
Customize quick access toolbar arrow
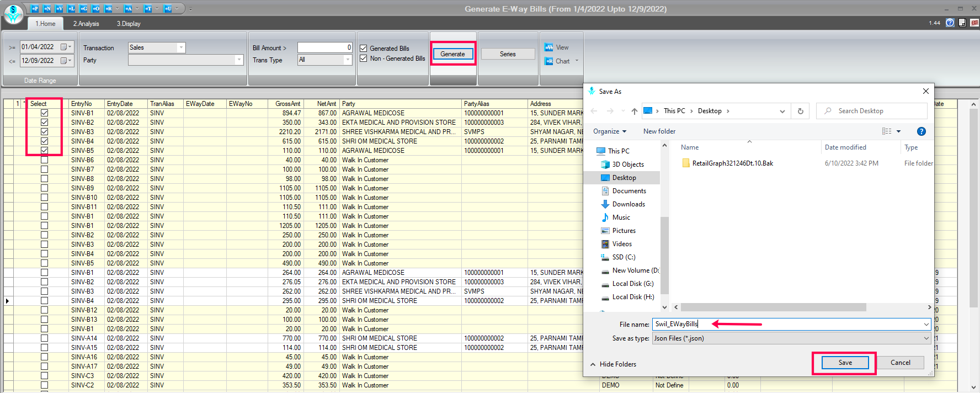click(x=191, y=9)
